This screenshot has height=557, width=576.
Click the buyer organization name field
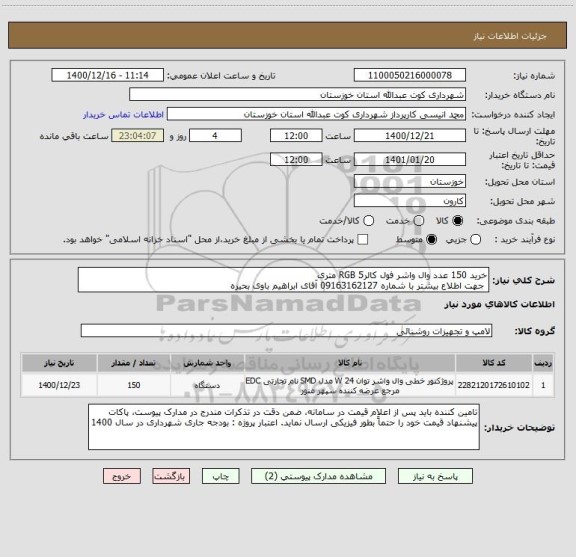point(298,95)
